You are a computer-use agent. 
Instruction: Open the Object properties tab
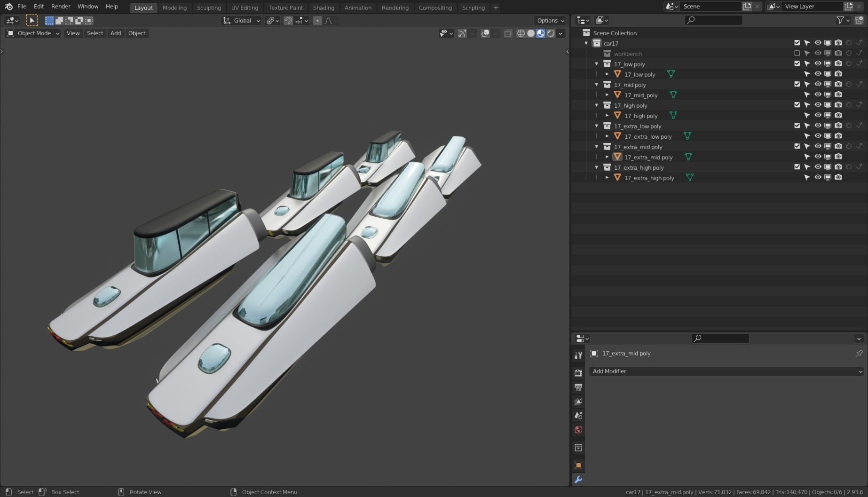(578, 465)
